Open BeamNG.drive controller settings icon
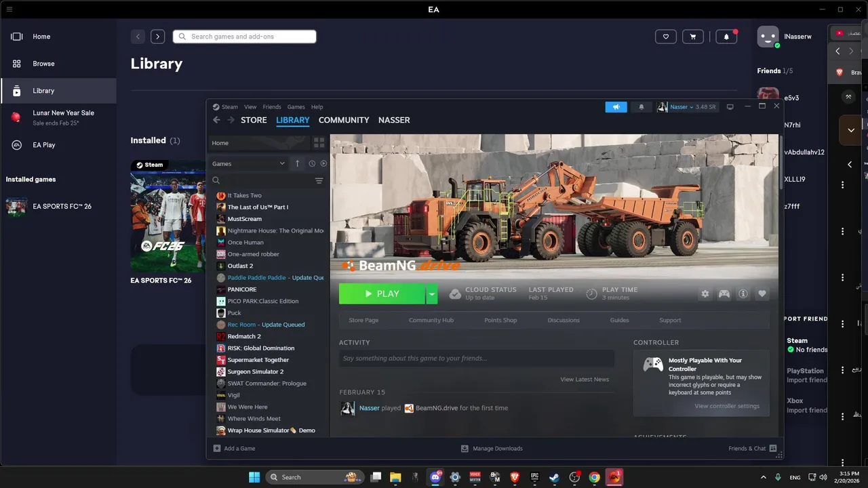Viewport: 868px width, 488px height. pos(724,293)
